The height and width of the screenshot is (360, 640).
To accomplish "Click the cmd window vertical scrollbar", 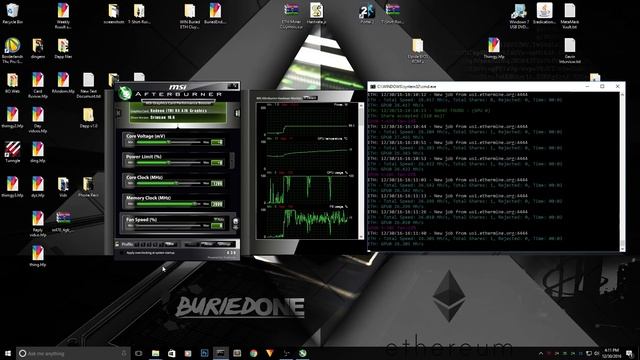I will point(622,171).
